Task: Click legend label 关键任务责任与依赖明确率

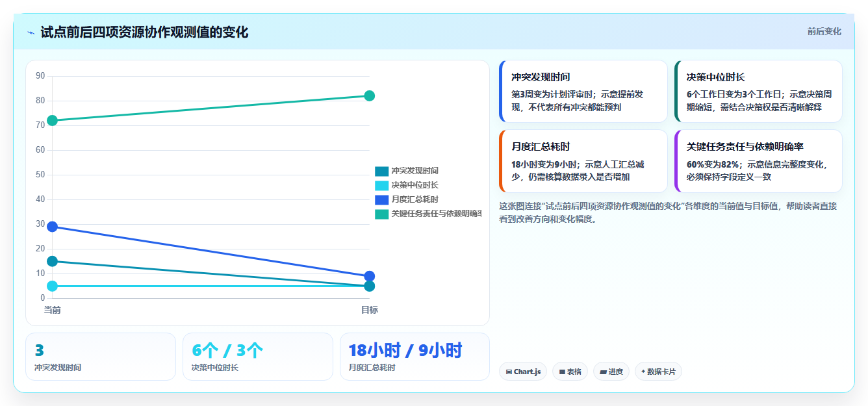Action: click(437, 214)
